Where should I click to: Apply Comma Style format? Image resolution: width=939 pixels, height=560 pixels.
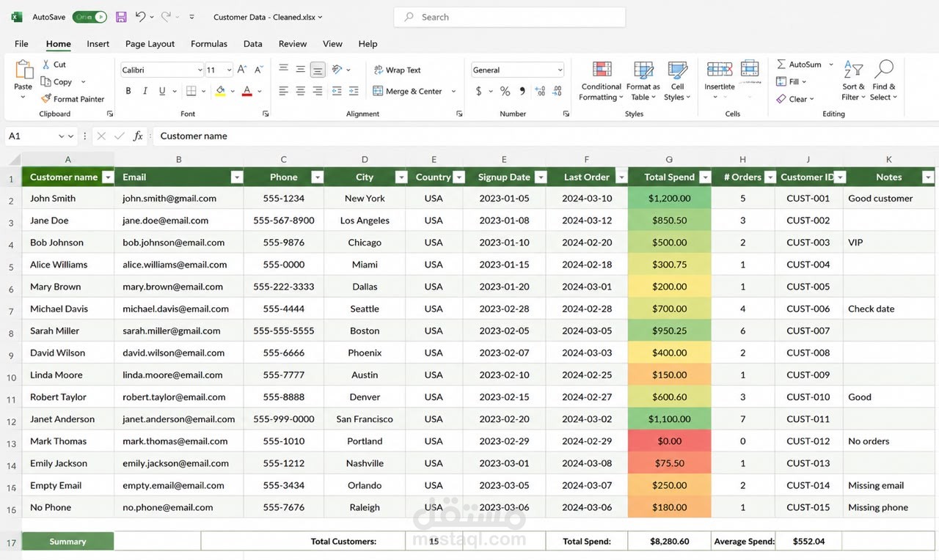pos(522,91)
